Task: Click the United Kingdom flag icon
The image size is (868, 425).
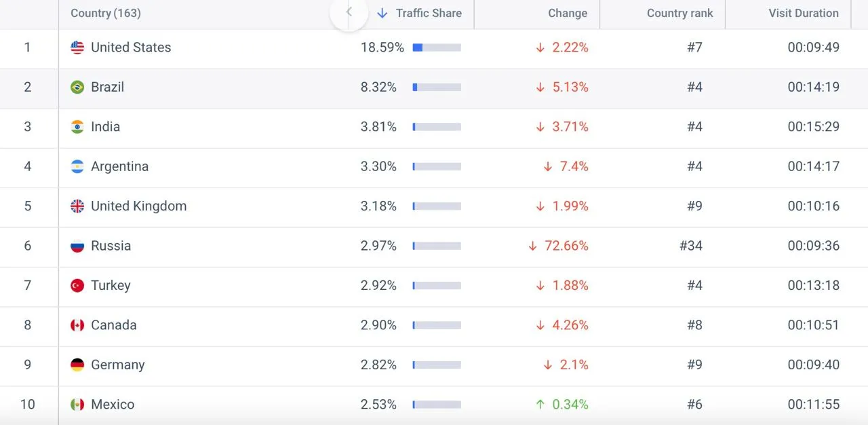Action: pos(77,206)
